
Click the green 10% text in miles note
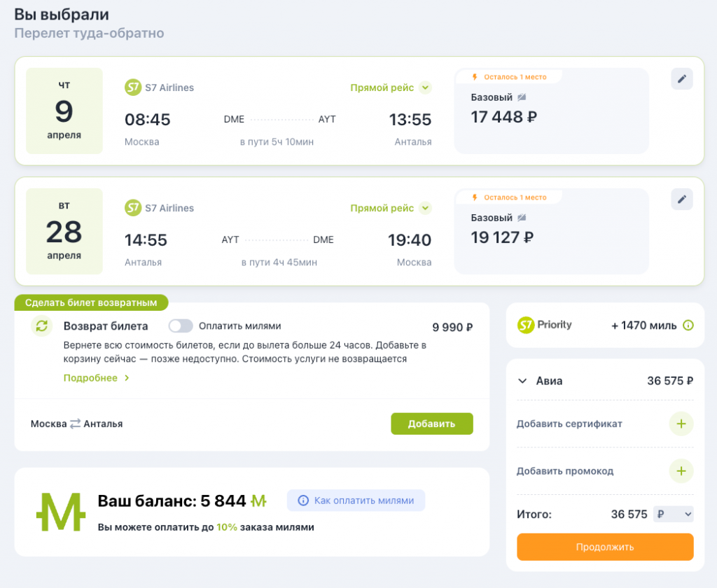(227, 527)
